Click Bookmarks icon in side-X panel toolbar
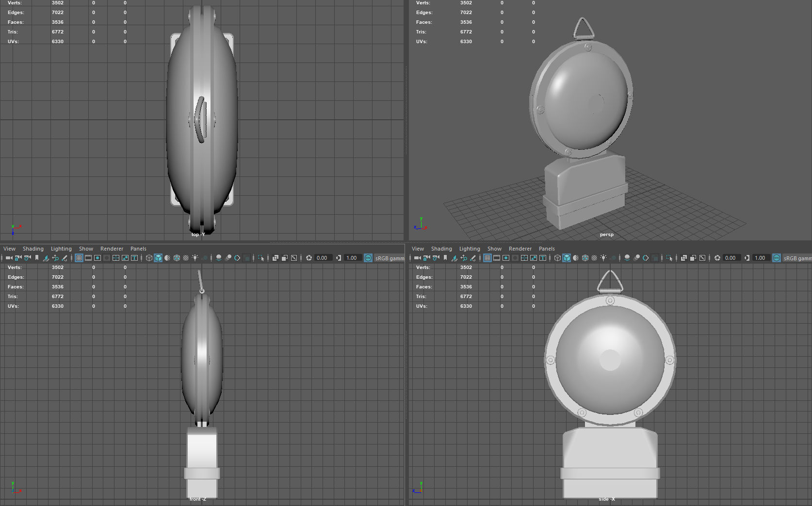Image resolution: width=812 pixels, height=506 pixels. tap(445, 258)
